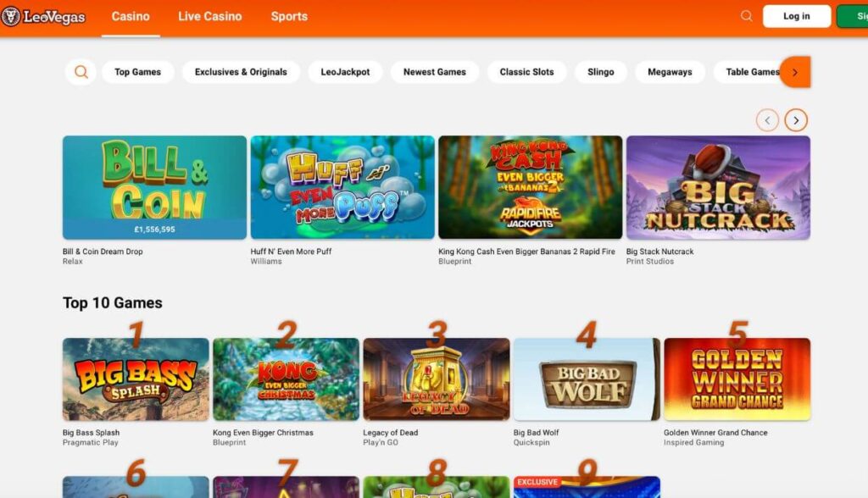The height and width of the screenshot is (498, 868).
Task: Click the Log in button
Action: [797, 16]
